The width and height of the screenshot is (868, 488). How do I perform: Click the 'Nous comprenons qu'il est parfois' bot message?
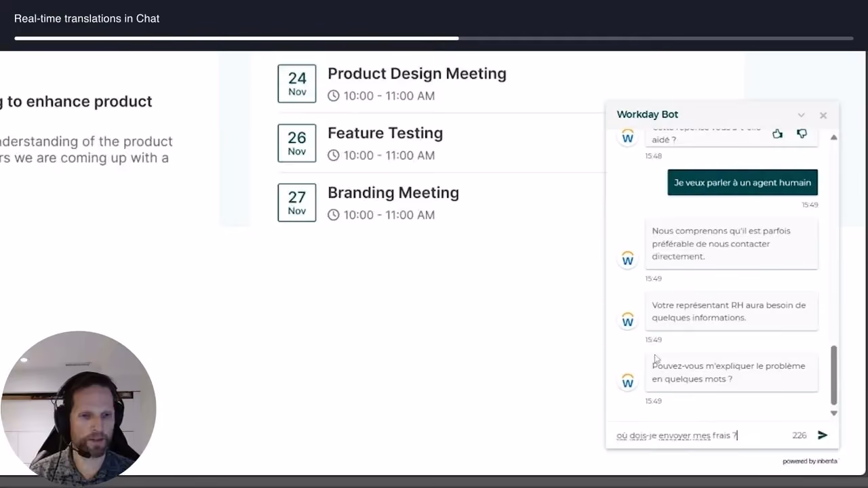tap(731, 243)
